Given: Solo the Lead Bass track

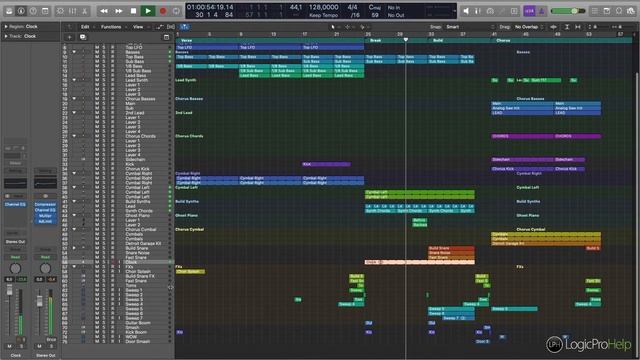Looking at the screenshot, I should 104,76.
